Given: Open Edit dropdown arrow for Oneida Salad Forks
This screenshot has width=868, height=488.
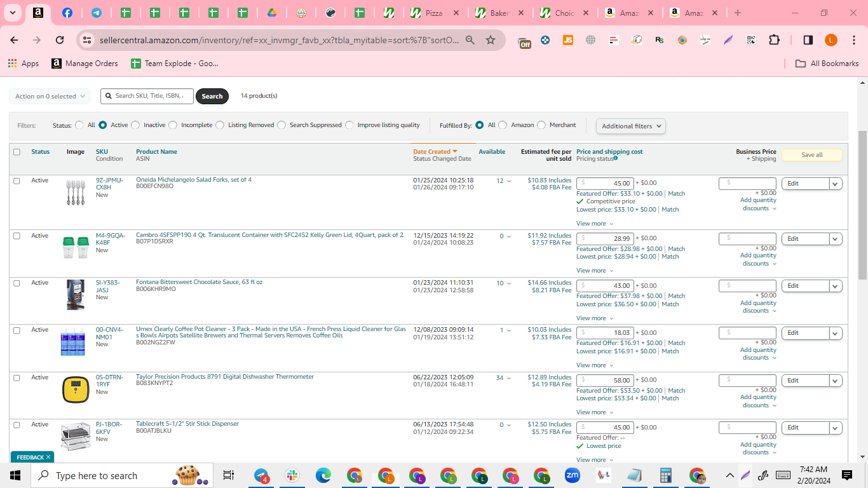Looking at the screenshot, I should [836, 184].
